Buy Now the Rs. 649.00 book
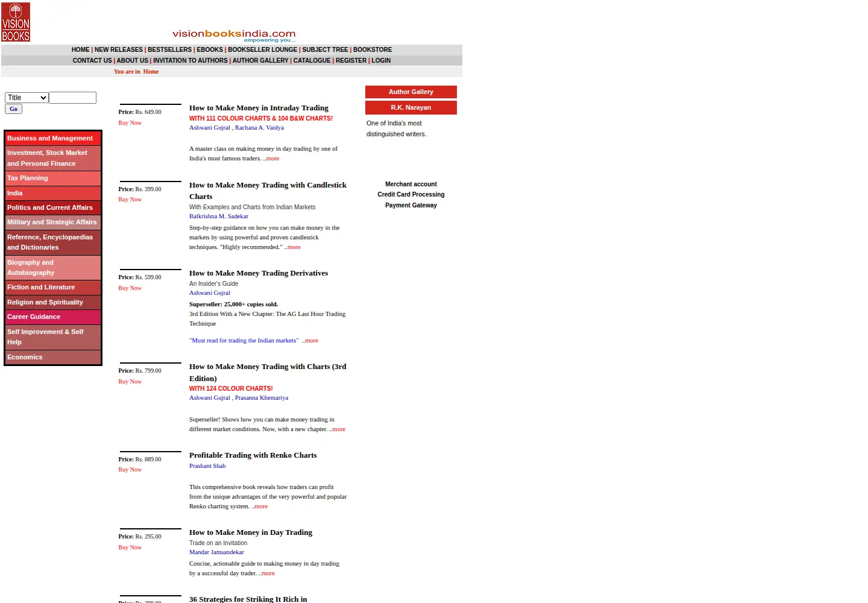This screenshot has height=603, width=868. pyautogui.click(x=130, y=123)
